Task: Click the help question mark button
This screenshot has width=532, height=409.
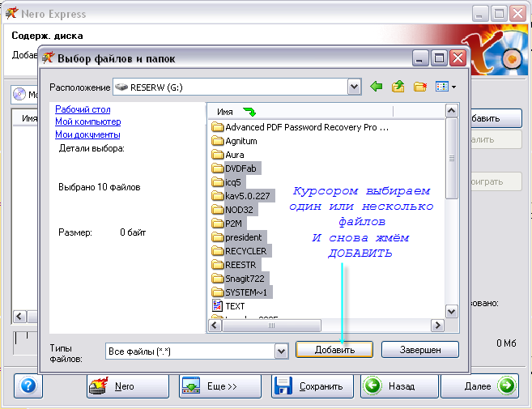Action: point(28,386)
